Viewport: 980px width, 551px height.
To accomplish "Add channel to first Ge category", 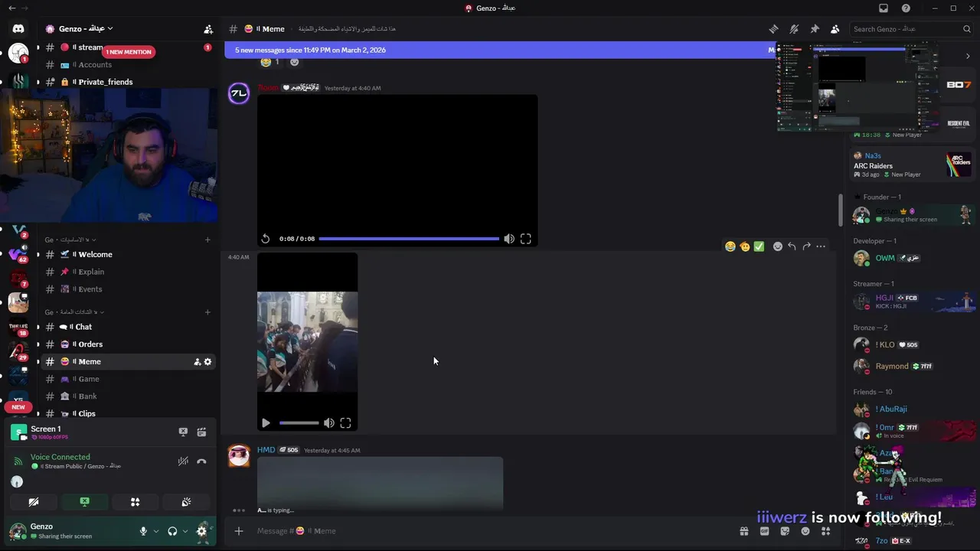I will 207,240.
